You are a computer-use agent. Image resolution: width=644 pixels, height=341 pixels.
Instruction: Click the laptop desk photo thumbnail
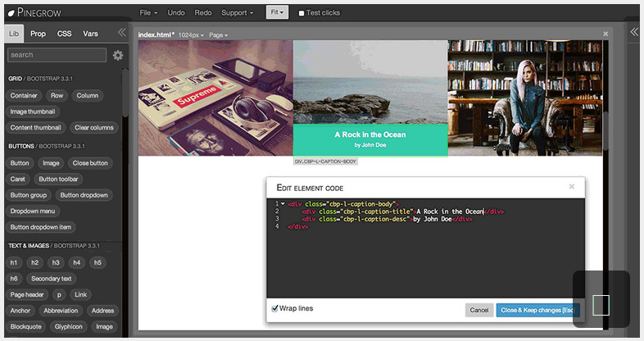[215, 98]
